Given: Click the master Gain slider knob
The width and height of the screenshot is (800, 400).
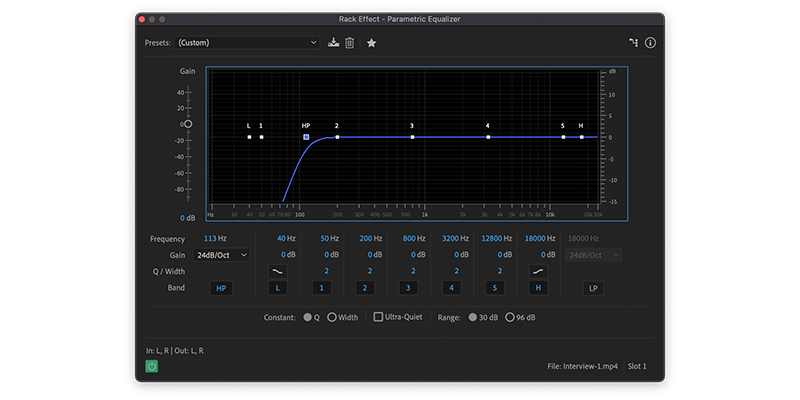Looking at the screenshot, I should pyautogui.click(x=188, y=124).
